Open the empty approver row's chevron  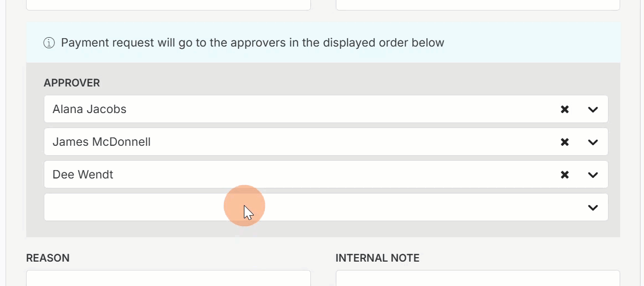(x=592, y=207)
